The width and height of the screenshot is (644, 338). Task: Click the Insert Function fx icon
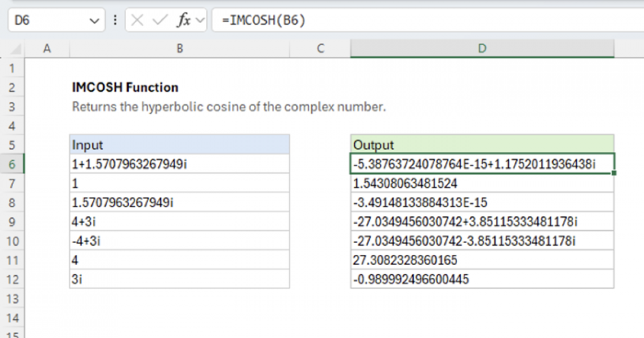point(184,20)
